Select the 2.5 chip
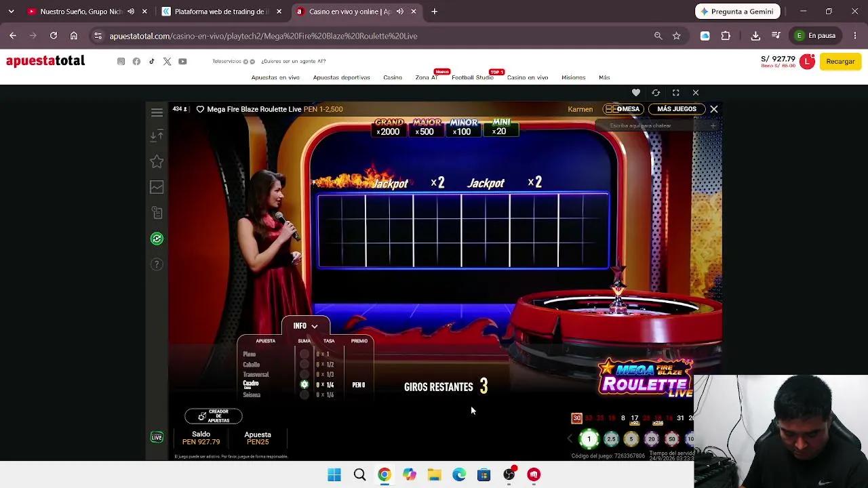This screenshot has width=868, height=488. [x=611, y=439]
